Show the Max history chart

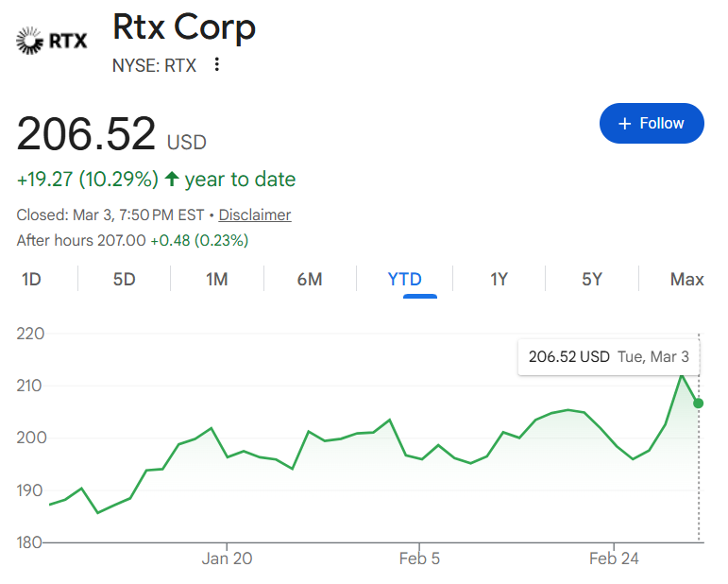click(x=686, y=279)
